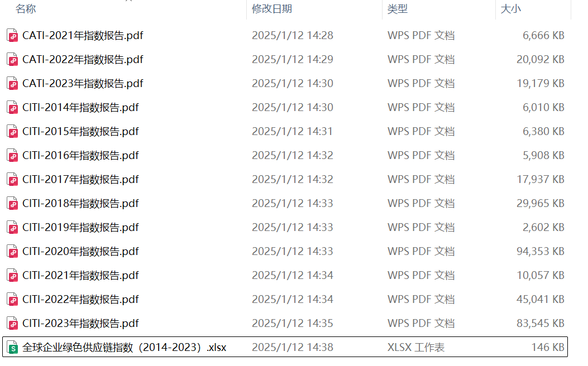Select 全球企业绿色供应链指数 (2014-2023).xlsx file name
Image resolution: width=588 pixels, height=366 pixels.
(124, 347)
